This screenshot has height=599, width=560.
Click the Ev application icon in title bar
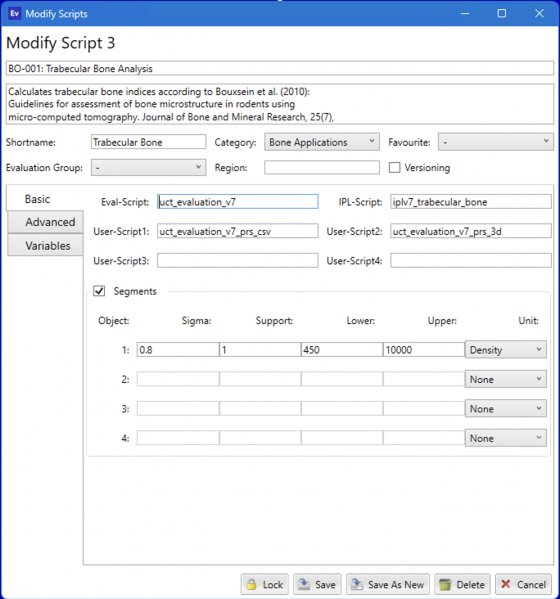tap(15, 14)
